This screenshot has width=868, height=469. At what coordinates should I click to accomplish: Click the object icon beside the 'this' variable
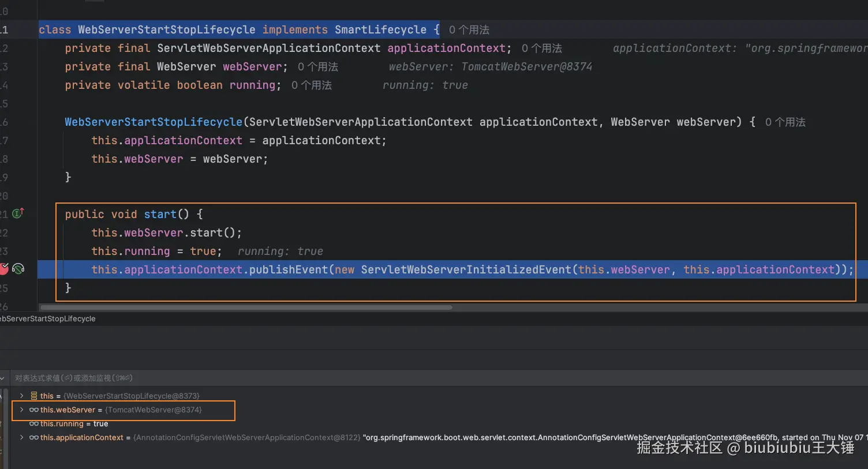(34, 396)
